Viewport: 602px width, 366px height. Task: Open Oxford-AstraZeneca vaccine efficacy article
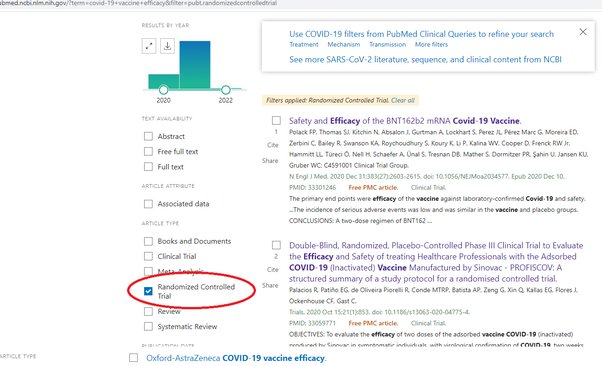(x=236, y=358)
